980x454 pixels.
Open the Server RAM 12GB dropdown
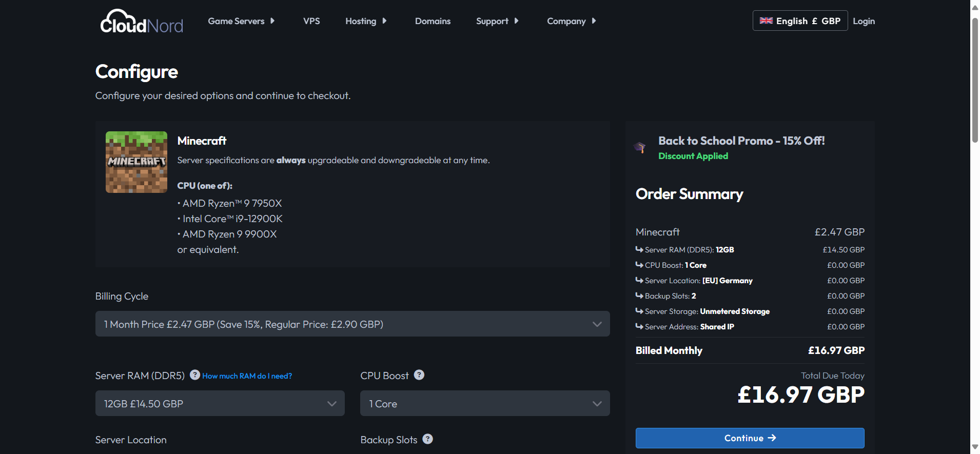tap(220, 403)
